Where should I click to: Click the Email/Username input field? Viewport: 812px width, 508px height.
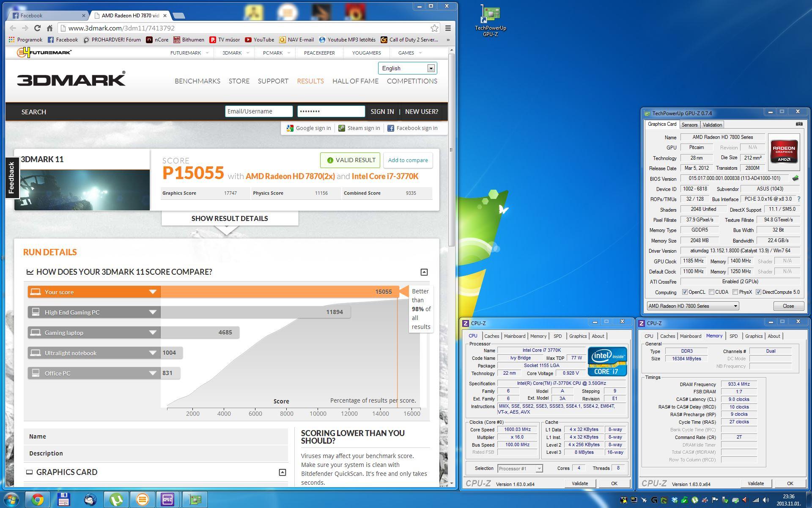coord(258,111)
